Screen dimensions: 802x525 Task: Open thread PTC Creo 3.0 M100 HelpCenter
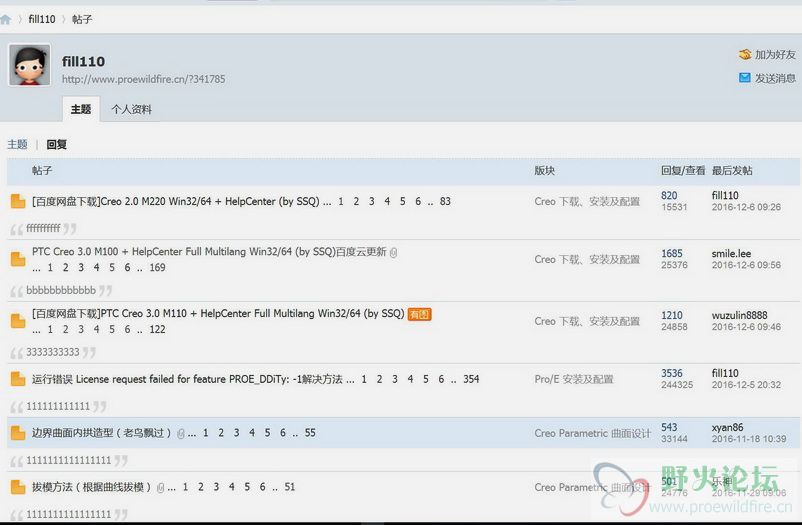209,252
